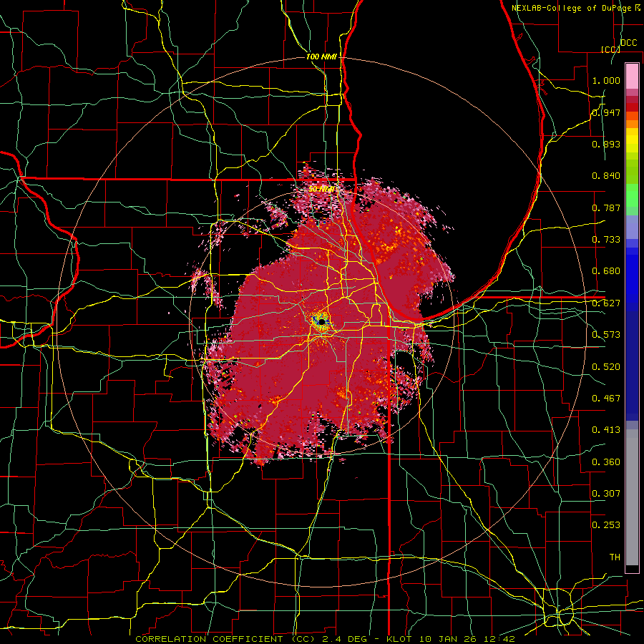The width and height of the screenshot is (644, 644).
Task: Pick the bright green segment of the color bar
Action: pos(632,195)
